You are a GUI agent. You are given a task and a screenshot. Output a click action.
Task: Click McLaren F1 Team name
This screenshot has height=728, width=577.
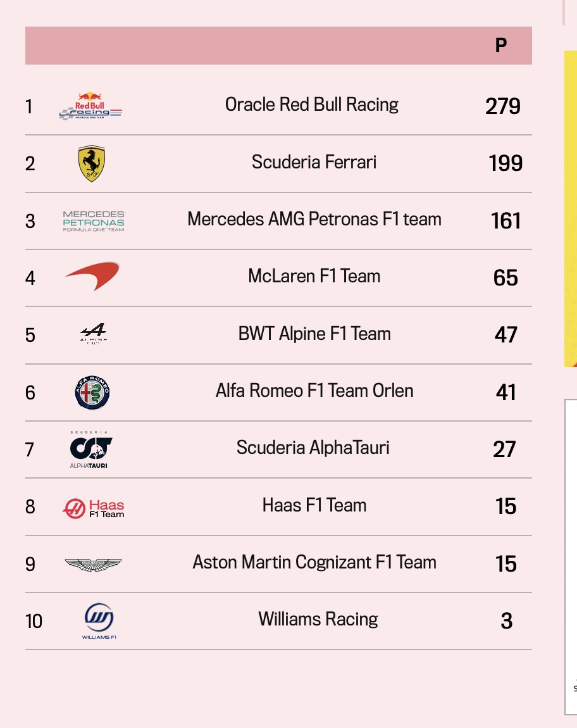click(x=314, y=276)
